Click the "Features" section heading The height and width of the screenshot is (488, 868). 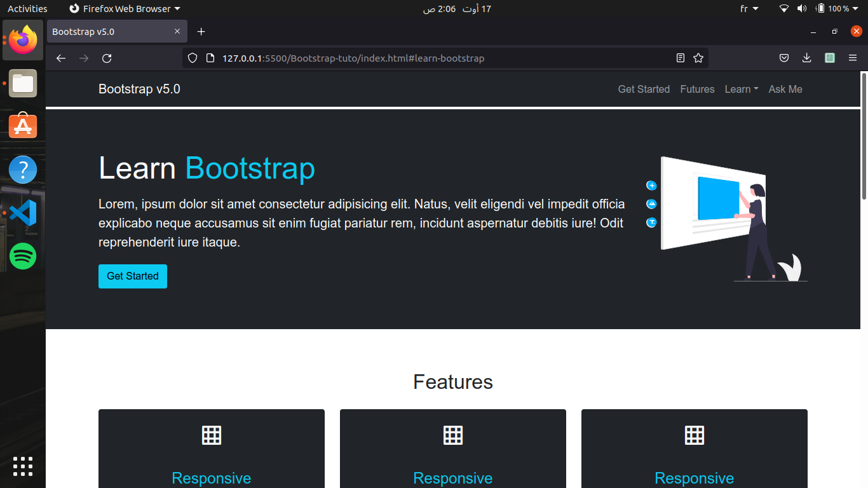click(x=453, y=382)
